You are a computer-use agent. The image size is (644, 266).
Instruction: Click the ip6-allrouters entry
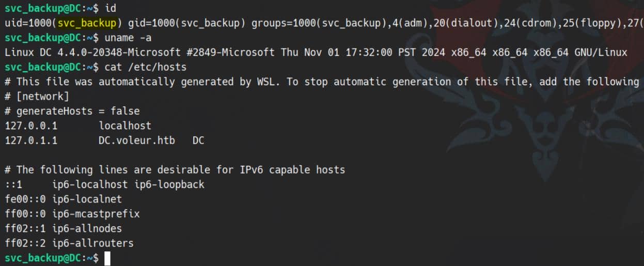pyautogui.click(x=93, y=243)
